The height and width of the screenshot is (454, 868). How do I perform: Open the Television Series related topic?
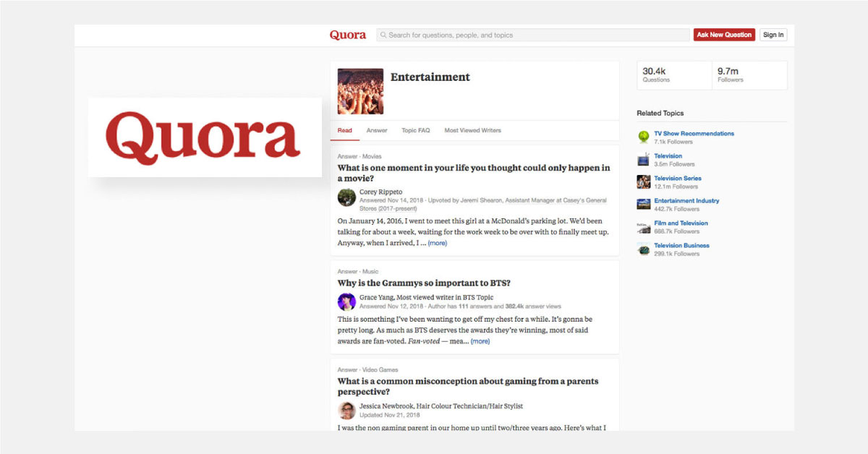click(678, 179)
